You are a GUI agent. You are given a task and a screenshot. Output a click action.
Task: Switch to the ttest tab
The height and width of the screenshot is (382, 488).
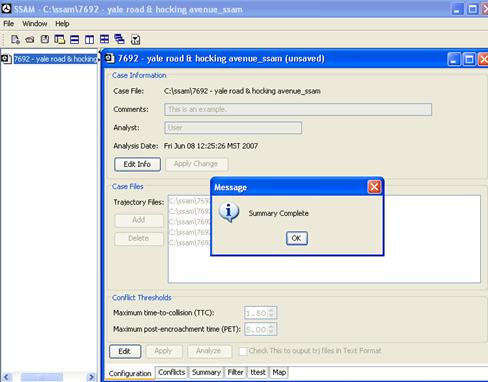258,372
